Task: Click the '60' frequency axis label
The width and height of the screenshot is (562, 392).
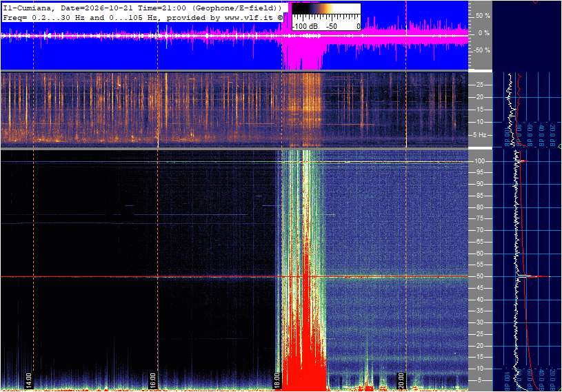Action: tap(479, 254)
